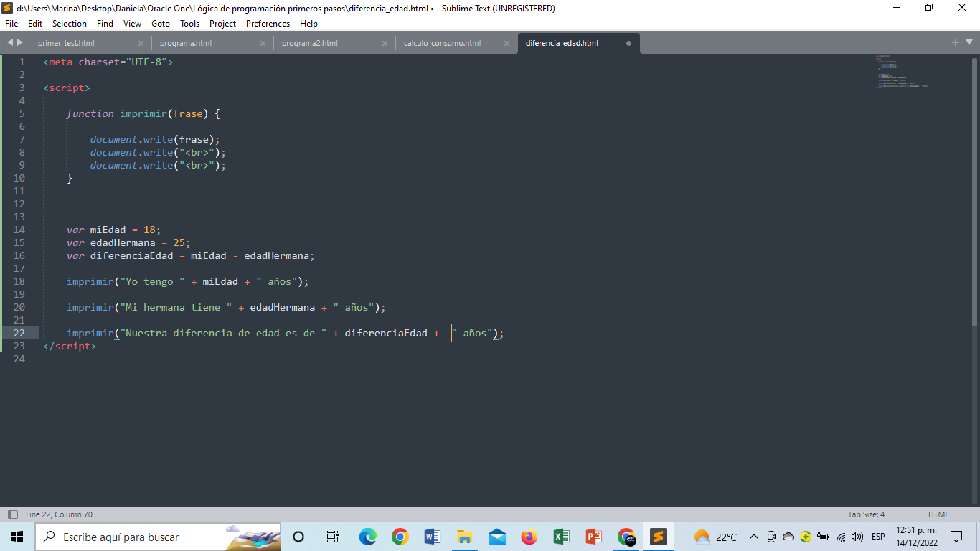Open the Preferences menu
Viewport: 980px width, 551px height.
pyautogui.click(x=268, y=23)
